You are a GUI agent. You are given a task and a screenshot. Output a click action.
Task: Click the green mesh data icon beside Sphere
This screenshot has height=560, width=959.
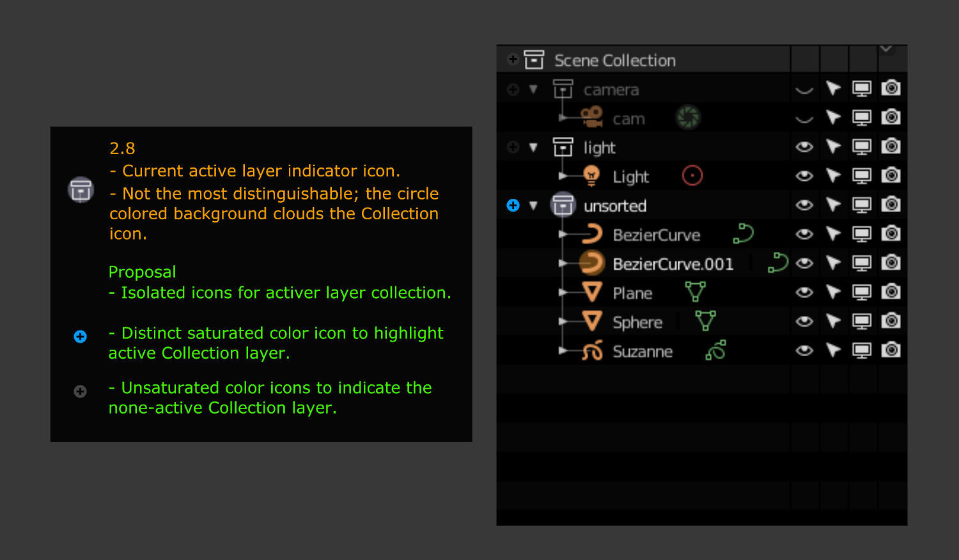click(x=705, y=320)
